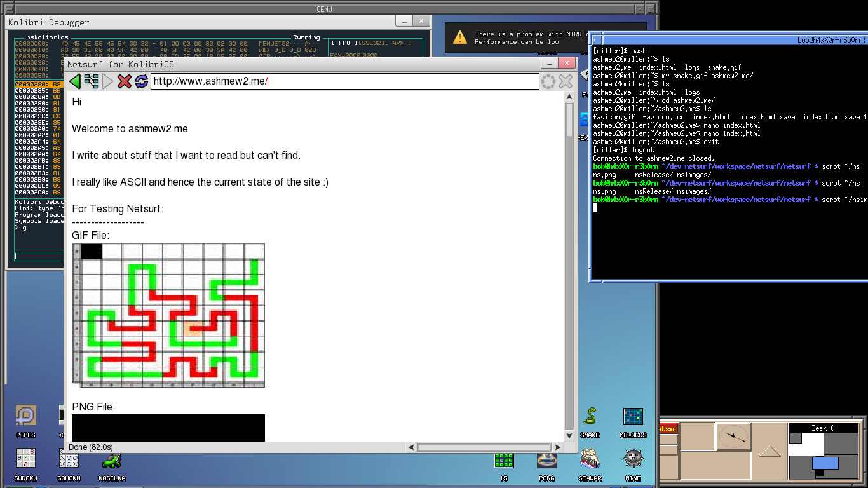The height and width of the screenshot is (488, 868).
Task: Click the Netsurf throbber gear icon
Action: [x=548, y=81]
